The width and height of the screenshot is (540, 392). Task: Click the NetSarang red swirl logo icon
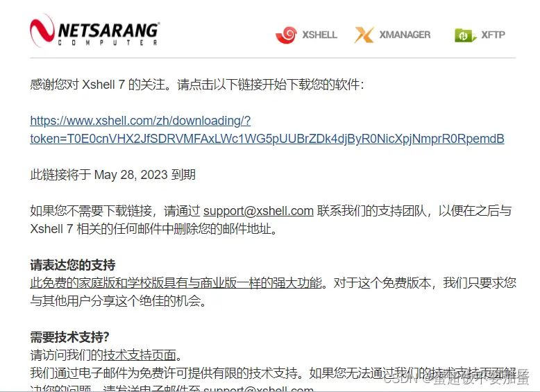[x=42, y=31]
